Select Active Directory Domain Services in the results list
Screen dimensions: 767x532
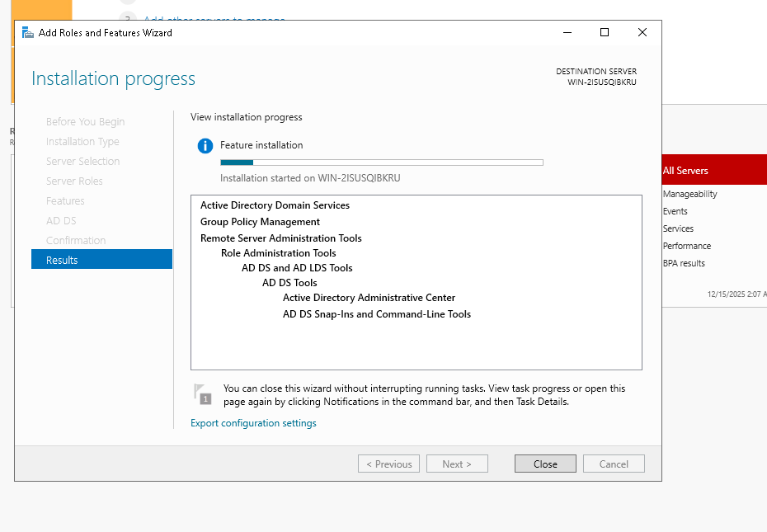275,205
